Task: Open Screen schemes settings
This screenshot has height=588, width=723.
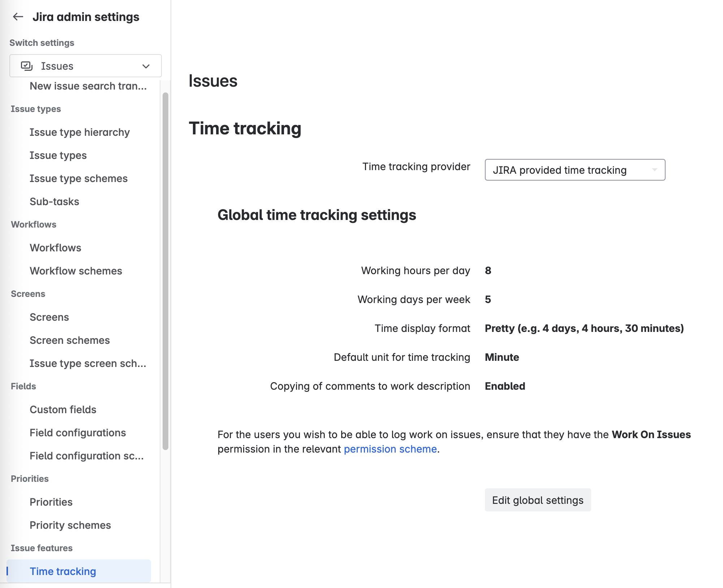Action: 70,340
